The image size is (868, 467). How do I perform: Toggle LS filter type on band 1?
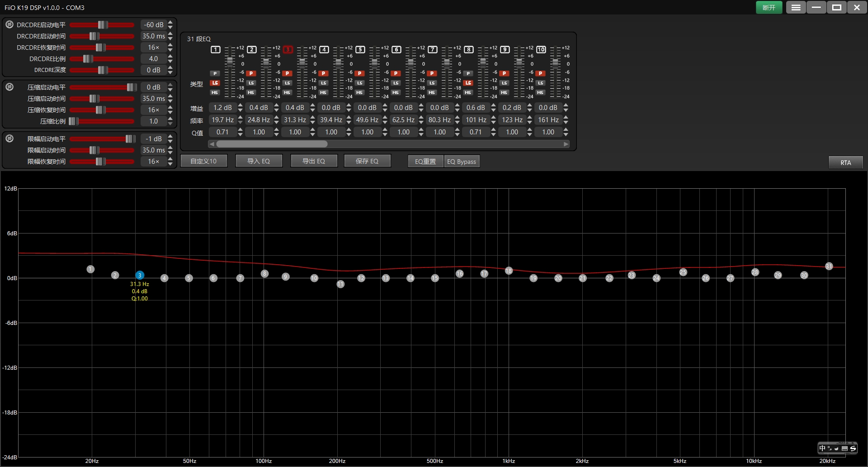pyautogui.click(x=215, y=83)
